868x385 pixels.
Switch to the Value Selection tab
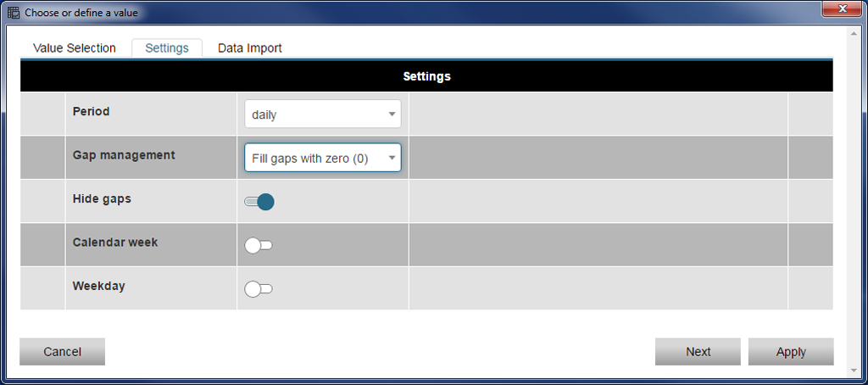[x=75, y=48]
